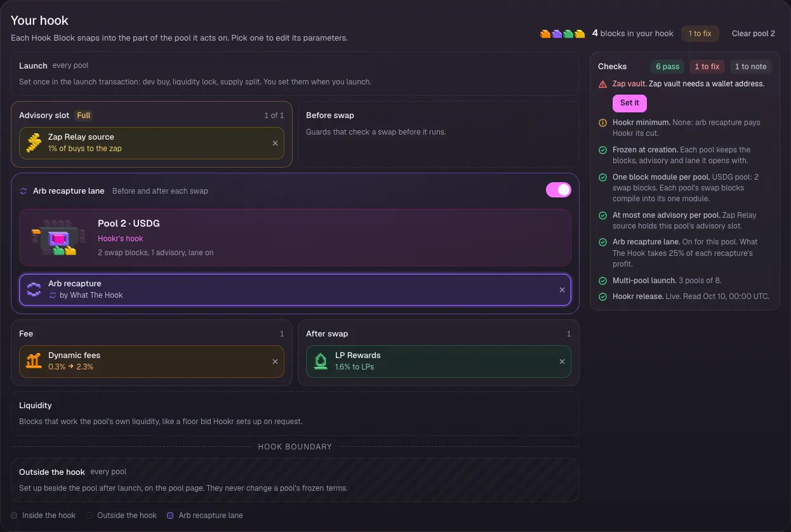Select the 6 pass checks filter
791x532 pixels.
pos(668,67)
